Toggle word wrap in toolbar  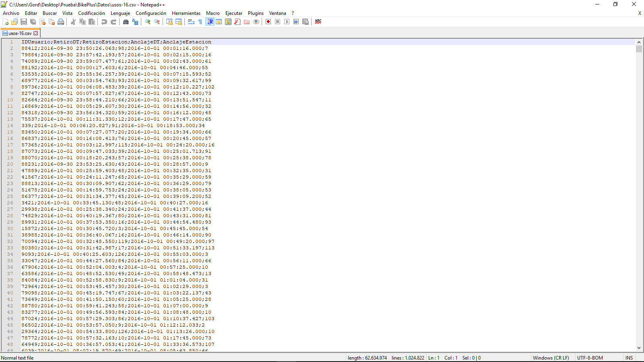pyautogui.click(x=191, y=22)
